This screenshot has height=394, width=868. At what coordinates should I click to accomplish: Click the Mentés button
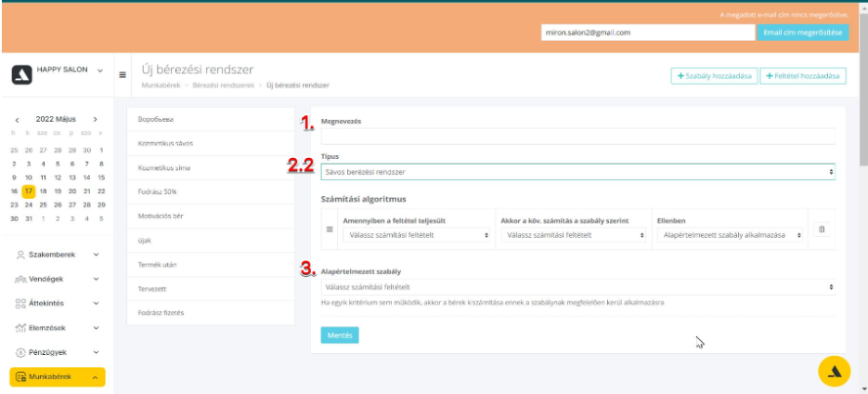point(339,335)
